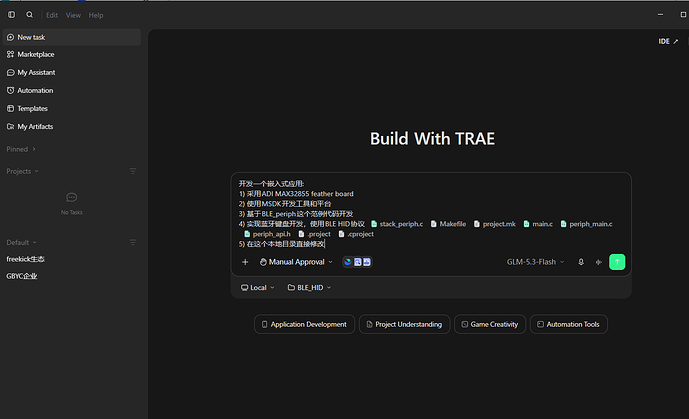Open the View menu
The image size is (689, 419).
(73, 15)
